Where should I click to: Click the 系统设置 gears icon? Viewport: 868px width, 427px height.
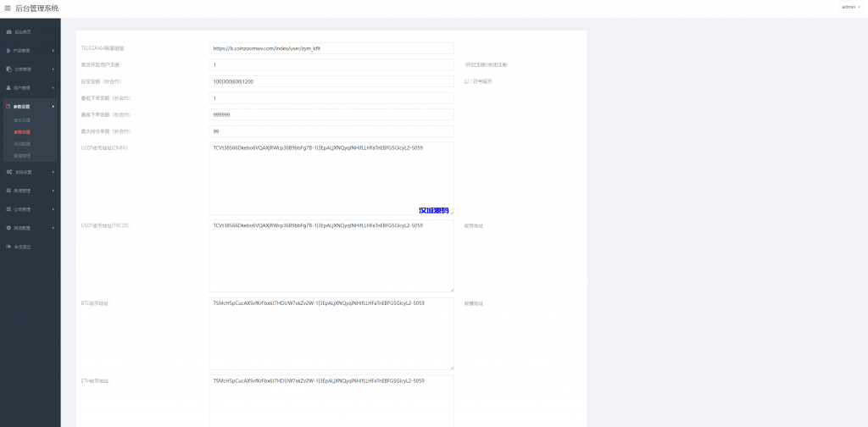(8, 172)
